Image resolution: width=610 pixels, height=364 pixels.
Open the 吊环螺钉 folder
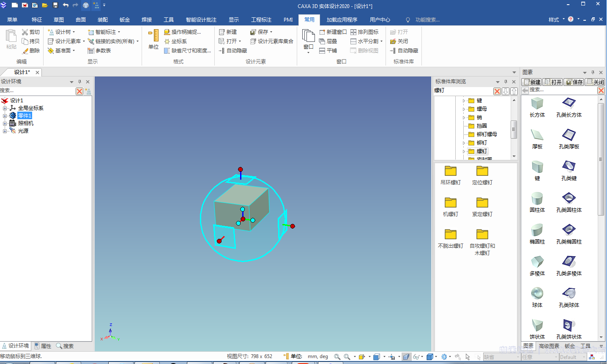pos(451,175)
